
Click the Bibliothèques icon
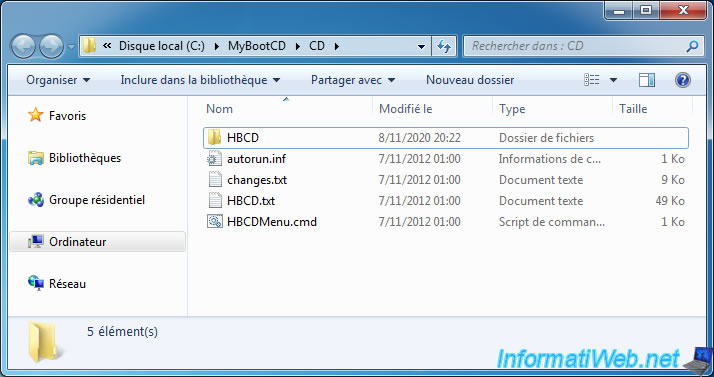pyautogui.click(x=36, y=158)
